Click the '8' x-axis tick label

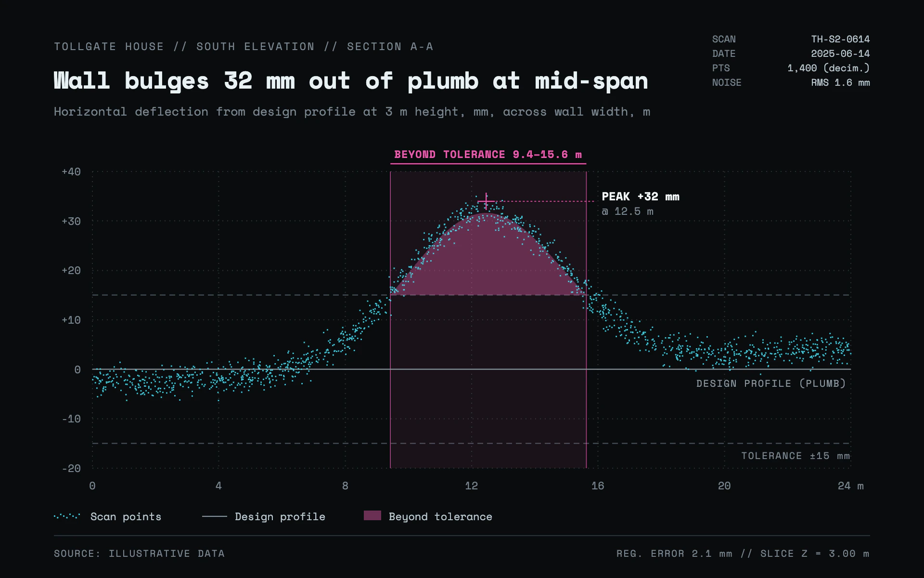click(x=345, y=486)
